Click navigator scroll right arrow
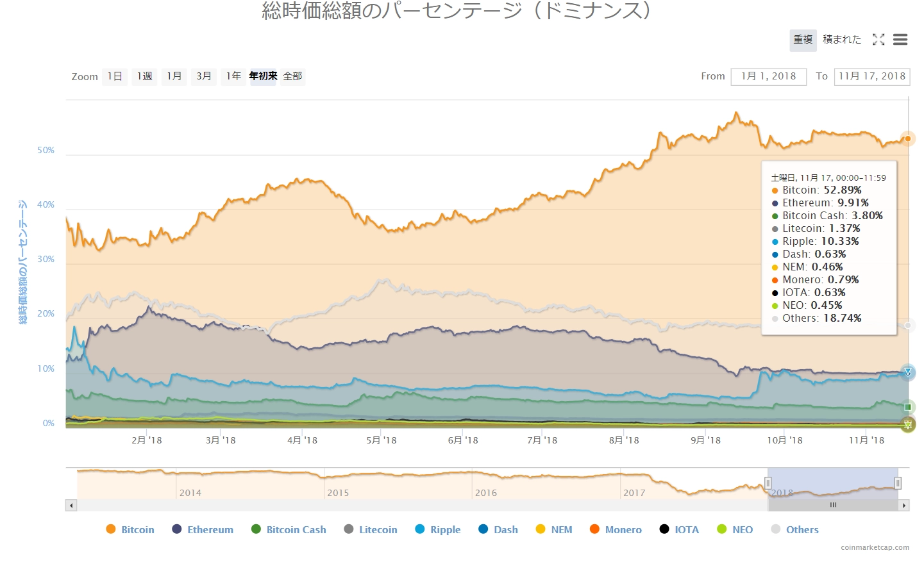The height and width of the screenshot is (571, 924). pyautogui.click(x=904, y=506)
